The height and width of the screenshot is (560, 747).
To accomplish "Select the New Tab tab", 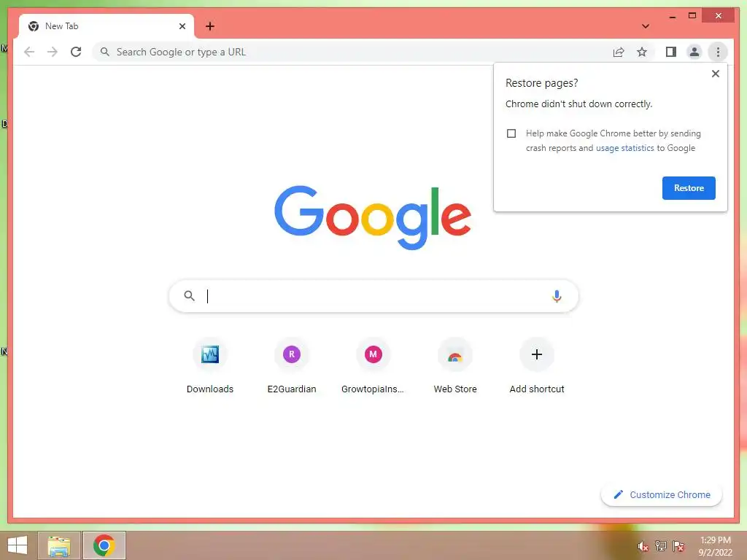I will coord(107,26).
